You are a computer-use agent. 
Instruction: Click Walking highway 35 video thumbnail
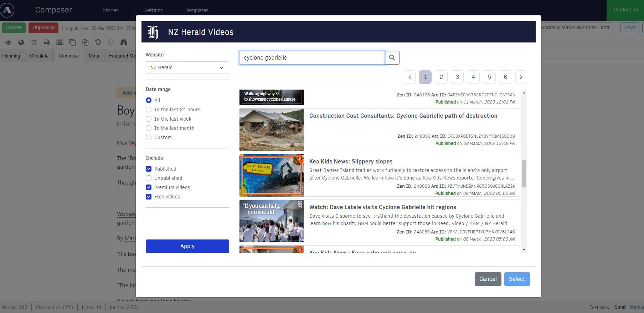click(272, 97)
